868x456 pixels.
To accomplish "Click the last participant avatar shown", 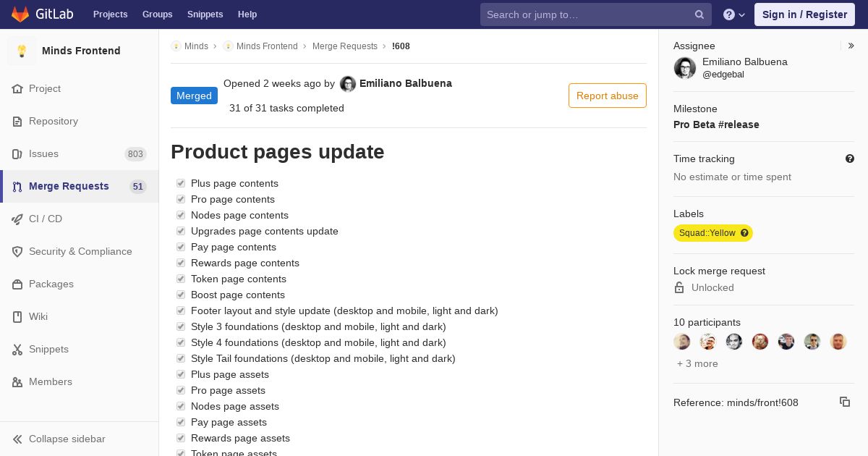I will tap(838, 342).
